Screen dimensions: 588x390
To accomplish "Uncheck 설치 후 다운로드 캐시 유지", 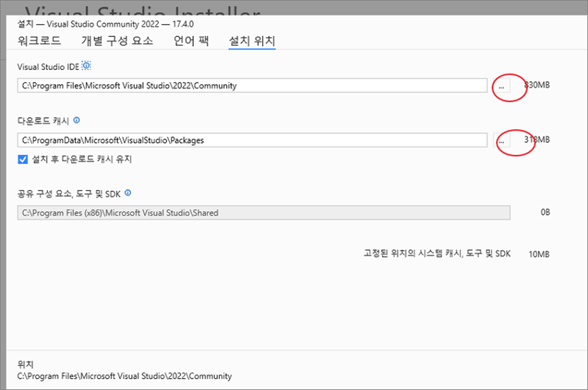I will (23, 159).
